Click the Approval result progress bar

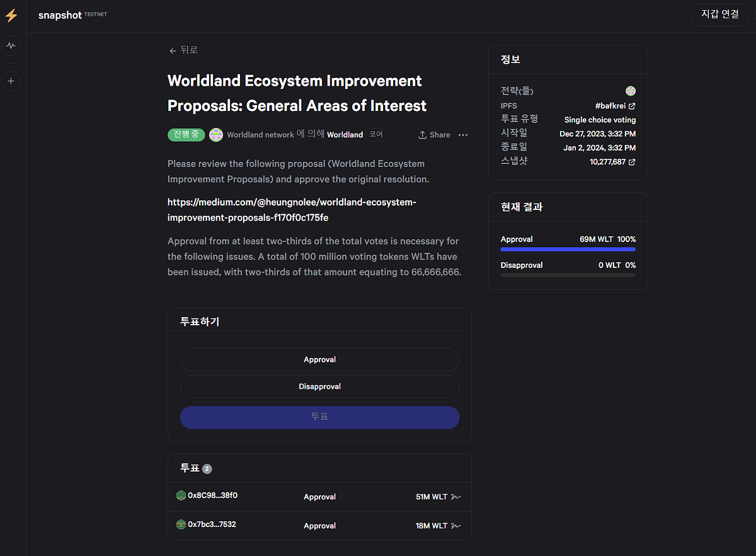(568, 250)
